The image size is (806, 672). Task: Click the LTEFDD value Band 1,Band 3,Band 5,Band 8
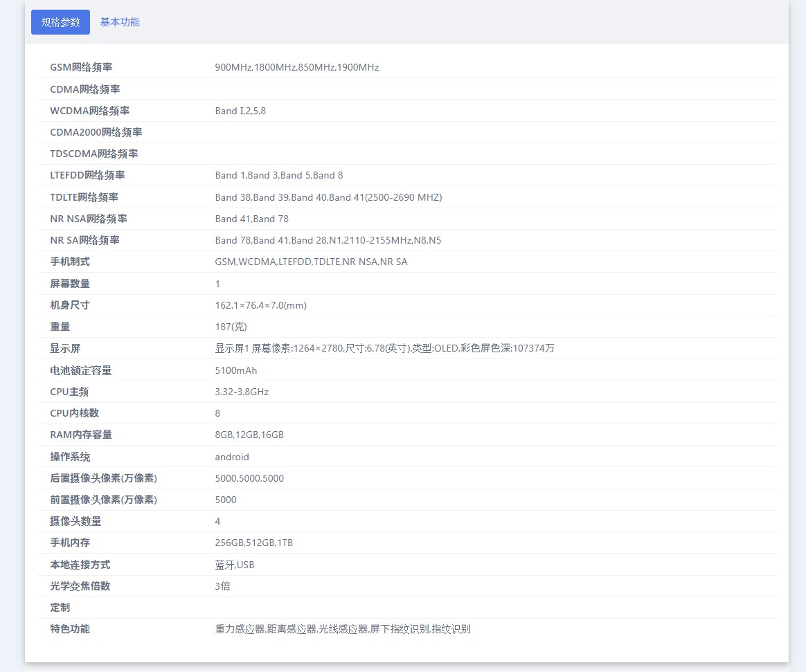(278, 175)
